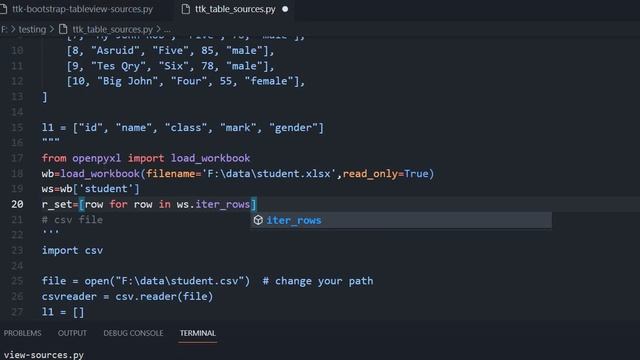Click the view-sources.py terminal text

click(44, 355)
